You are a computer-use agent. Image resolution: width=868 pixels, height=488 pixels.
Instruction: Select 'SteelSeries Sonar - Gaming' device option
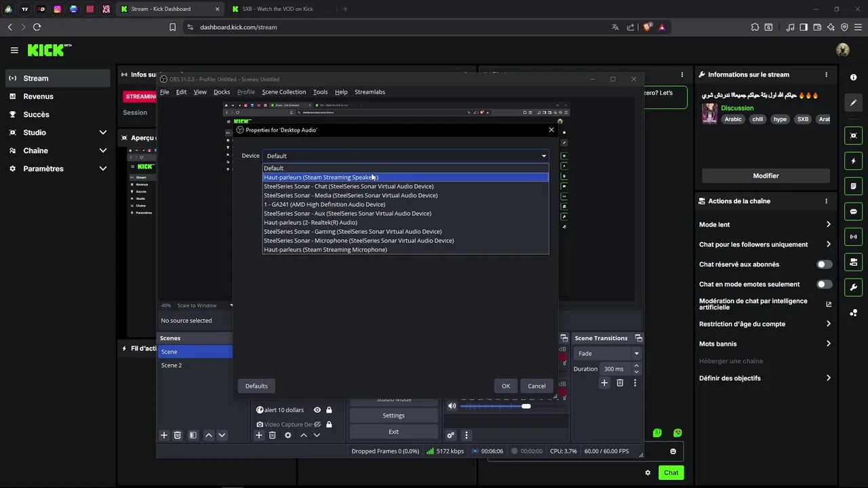pyautogui.click(x=406, y=231)
